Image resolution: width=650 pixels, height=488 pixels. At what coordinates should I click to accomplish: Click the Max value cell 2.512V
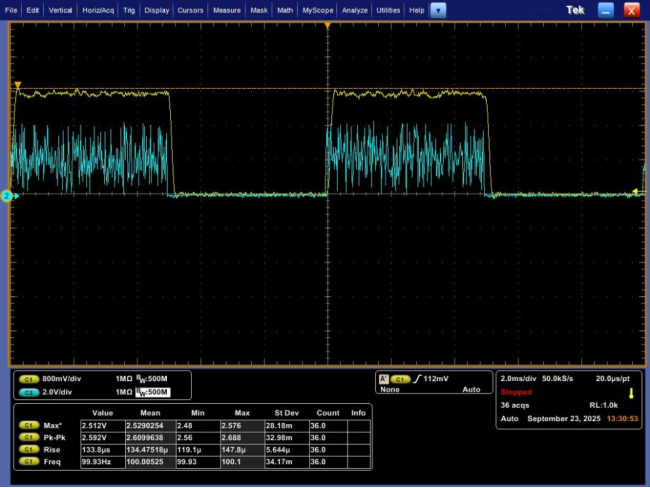[103, 426]
